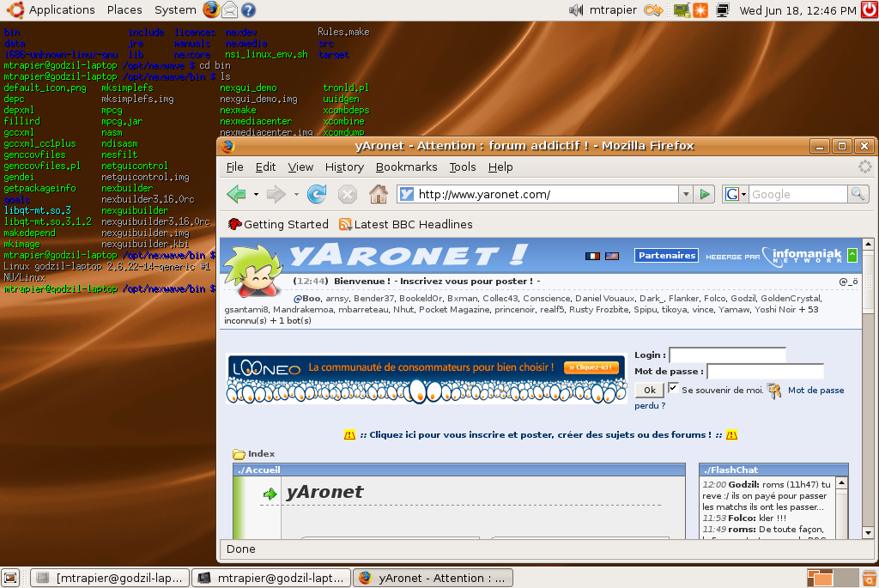Open the mail client panel icon
The width and height of the screenshot is (879, 588).
[229, 9]
